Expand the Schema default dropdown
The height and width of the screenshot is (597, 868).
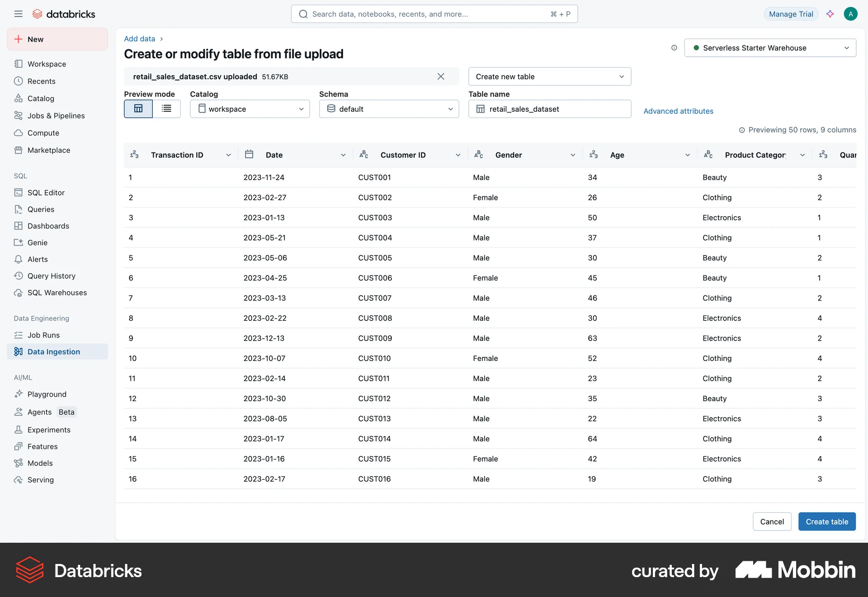(389, 109)
